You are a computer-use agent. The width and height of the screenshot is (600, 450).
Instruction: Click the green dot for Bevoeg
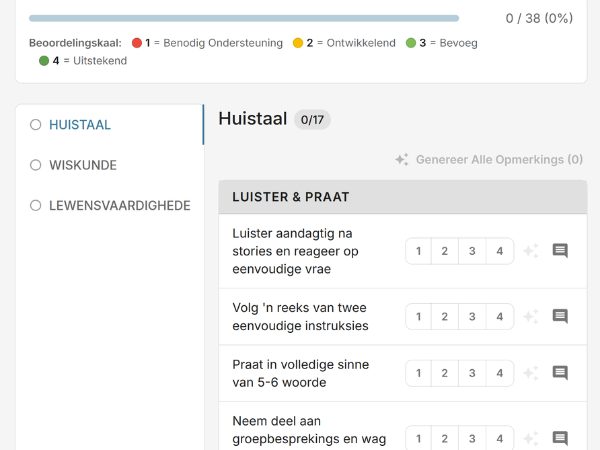point(411,43)
